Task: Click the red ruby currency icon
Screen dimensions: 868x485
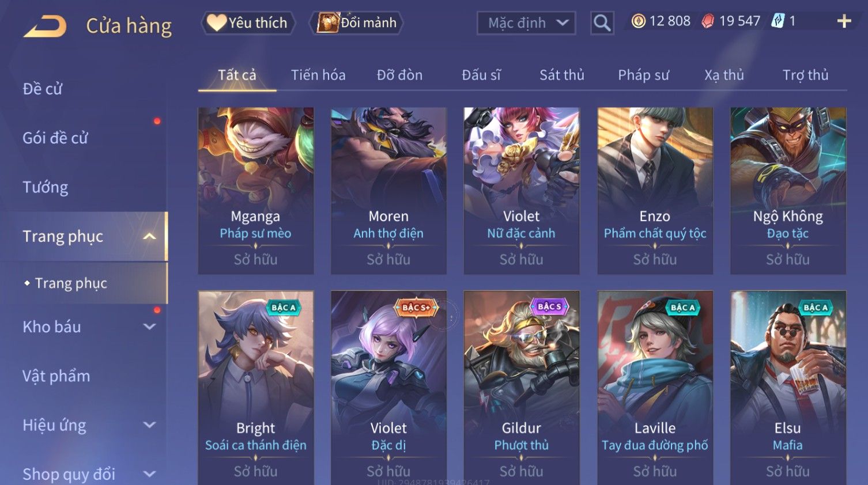Action: tap(708, 21)
